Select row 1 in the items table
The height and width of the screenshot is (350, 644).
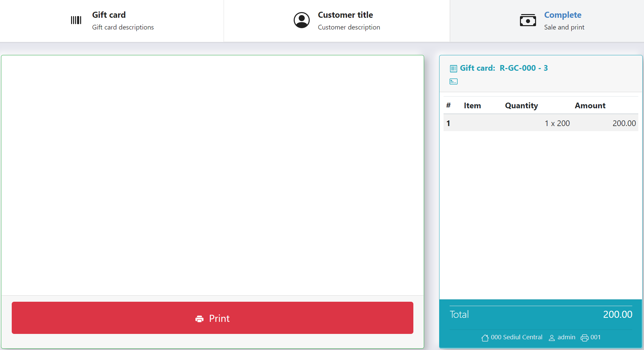[x=541, y=123]
